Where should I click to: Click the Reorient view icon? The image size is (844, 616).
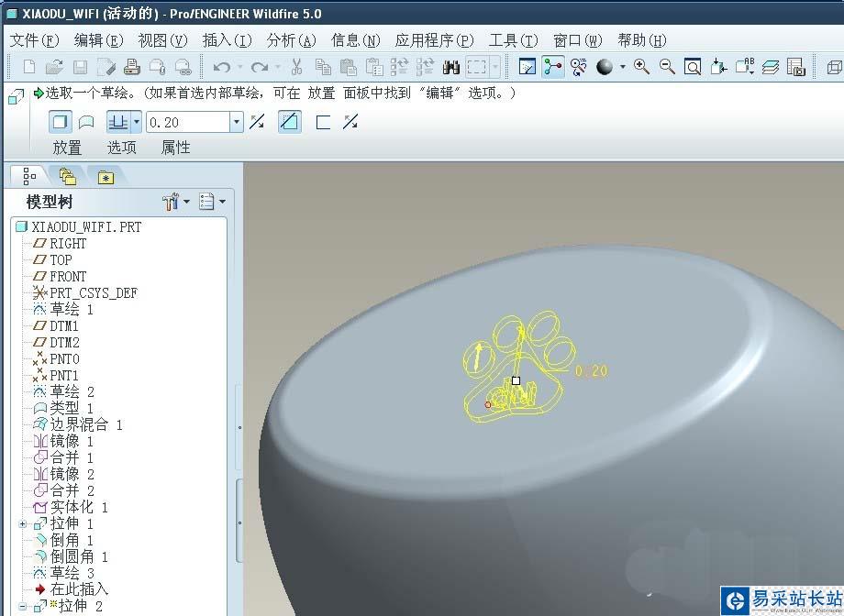pos(718,67)
